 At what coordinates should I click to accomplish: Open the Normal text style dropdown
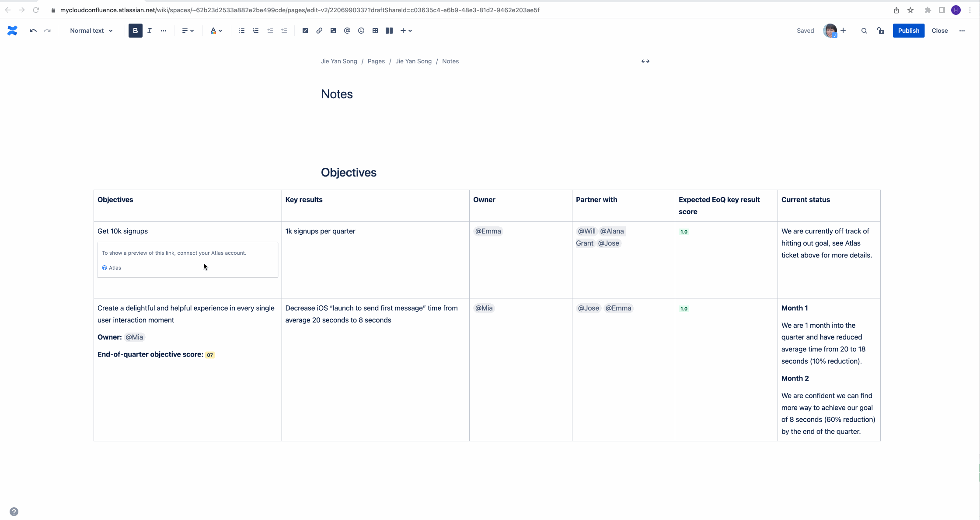coord(91,31)
